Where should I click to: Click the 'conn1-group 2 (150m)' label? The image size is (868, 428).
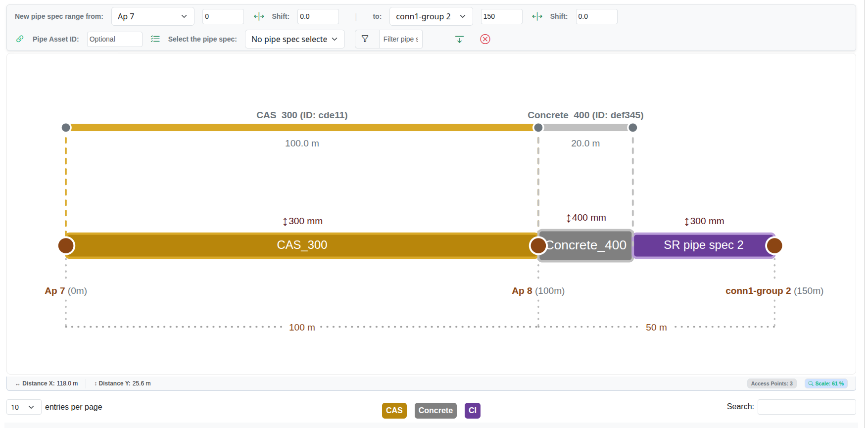tap(774, 291)
